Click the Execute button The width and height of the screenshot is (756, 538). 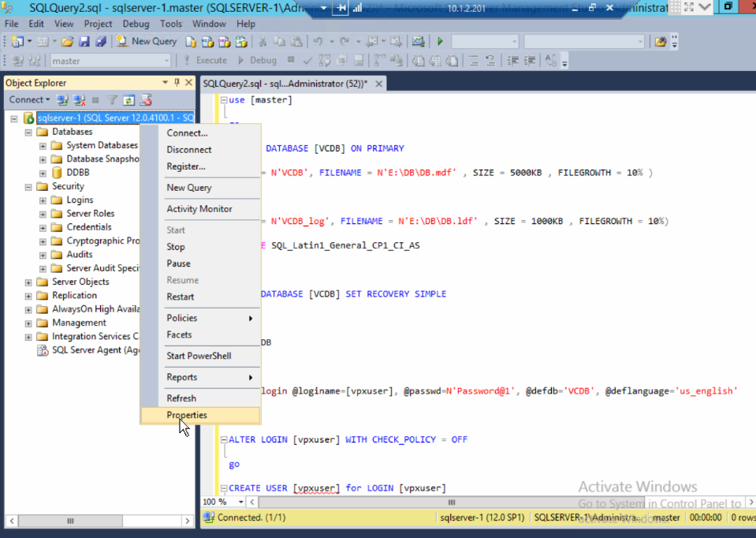[x=206, y=60]
